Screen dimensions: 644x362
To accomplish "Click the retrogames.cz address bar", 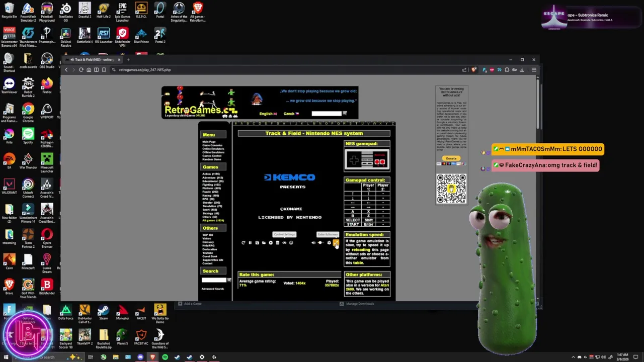I will pos(287,70).
